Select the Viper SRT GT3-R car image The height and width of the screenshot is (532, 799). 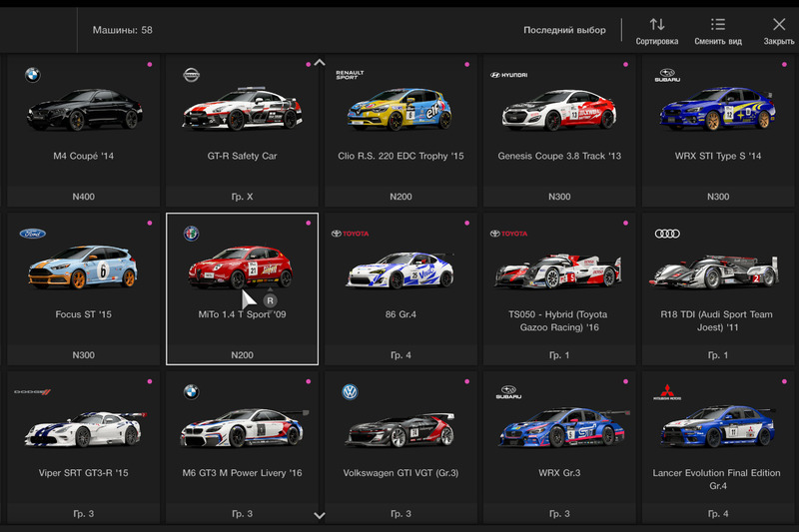[85, 429]
